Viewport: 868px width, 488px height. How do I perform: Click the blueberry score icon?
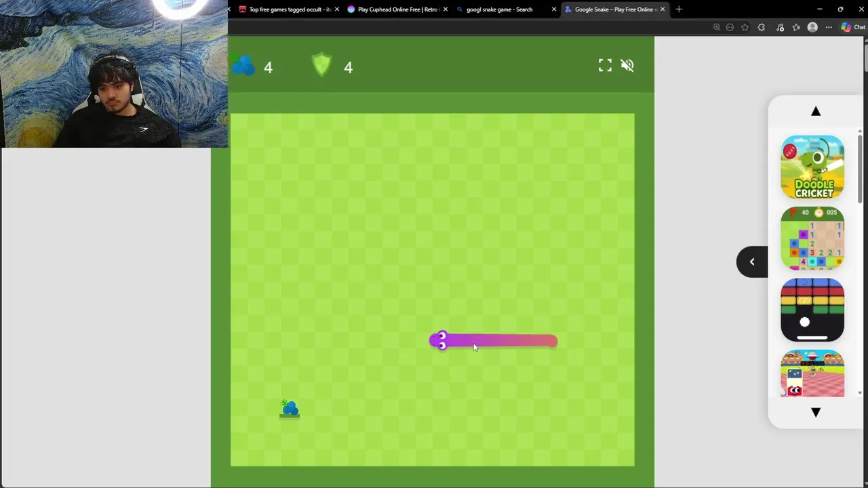(x=243, y=65)
